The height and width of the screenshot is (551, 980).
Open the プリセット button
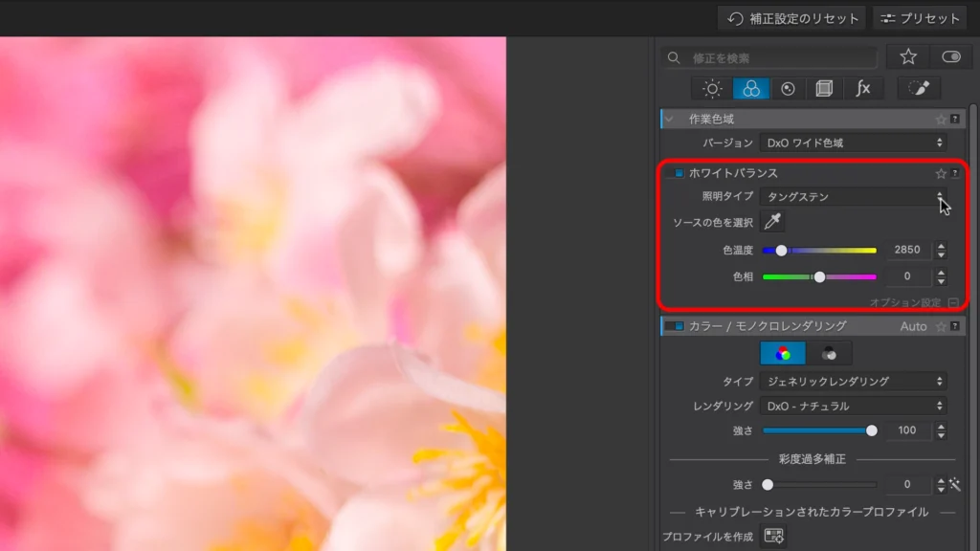pos(920,18)
